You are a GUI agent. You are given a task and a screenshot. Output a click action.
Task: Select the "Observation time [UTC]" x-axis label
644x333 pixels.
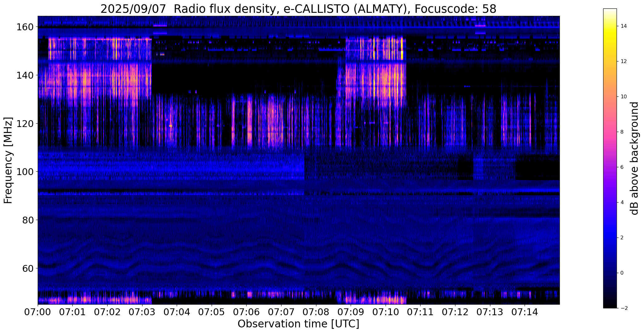[x=298, y=324]
